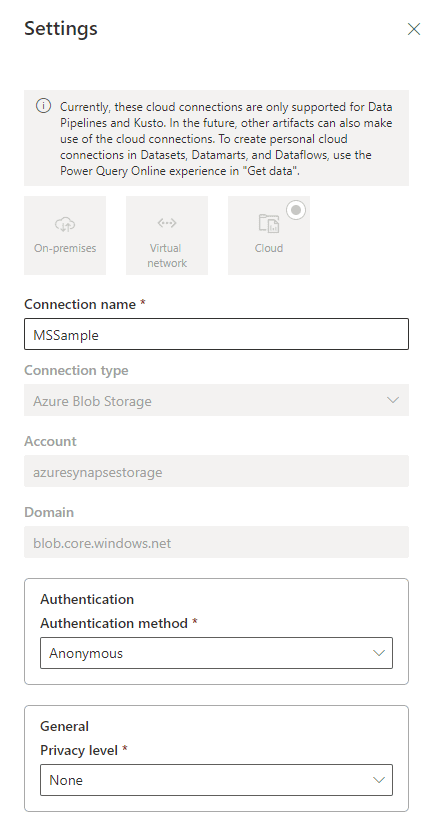Select the Cloud radio button
The width and height of the screenshot is (429, 817).
point(296,210)
